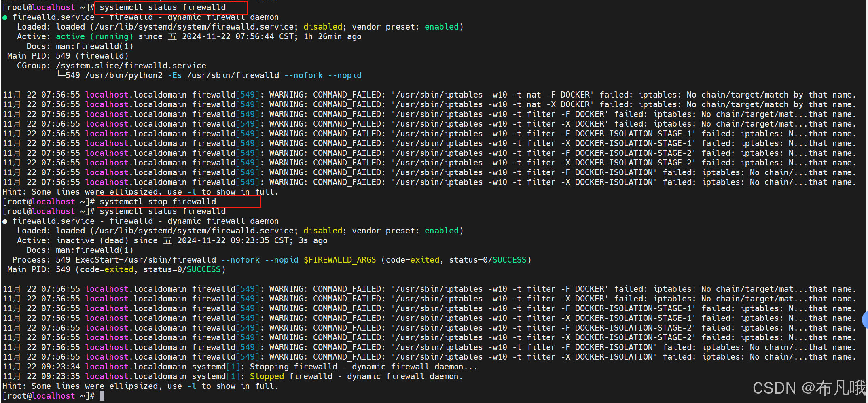This screenshot has height=403, width=868.
Task: Click the $FIREWALLD_ARGS variable text
Action: click(x=340, y=260)
